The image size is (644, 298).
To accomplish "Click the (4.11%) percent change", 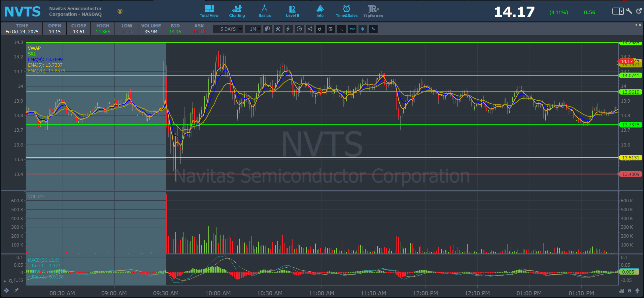I will pyautogui.click(x=559, y=13).
